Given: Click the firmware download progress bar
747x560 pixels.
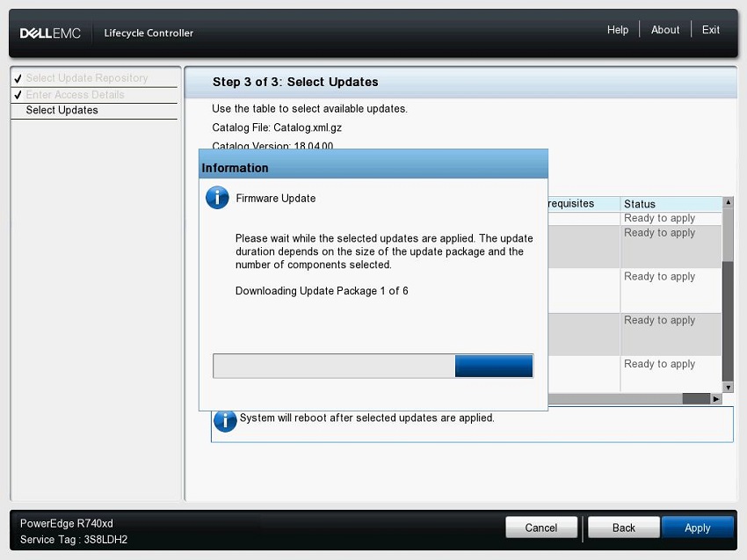Looking at the screenshot, I should click(x=373, y=366).
